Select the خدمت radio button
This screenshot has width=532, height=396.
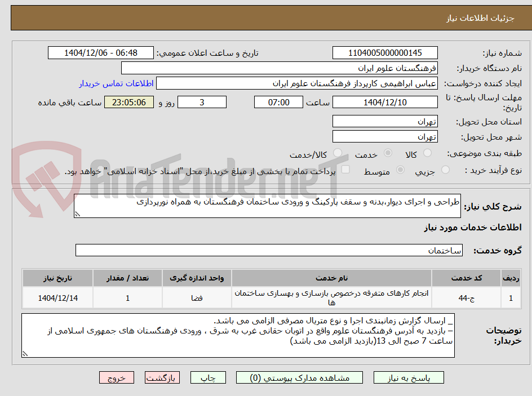388,153
